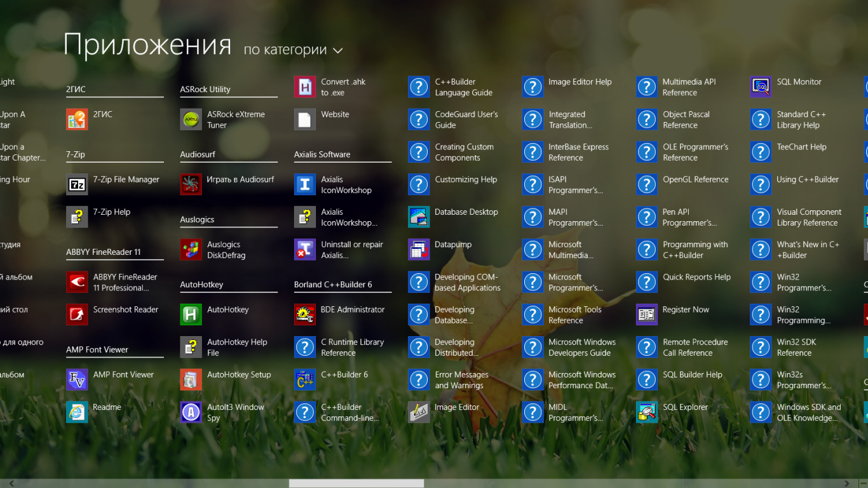868x488 pixels.
Task: Click Programming with C++Builder label
Action: (x=695, y=250)
